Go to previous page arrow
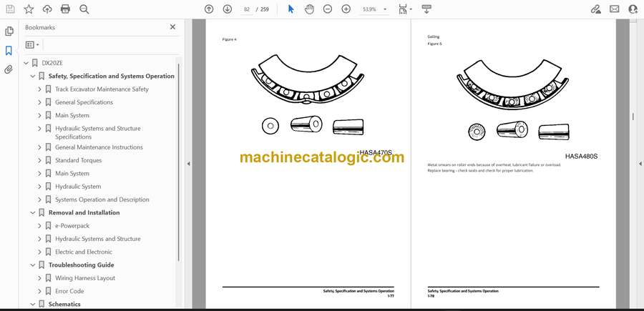This screenshot has height=311, width=644. pos(209,9)
